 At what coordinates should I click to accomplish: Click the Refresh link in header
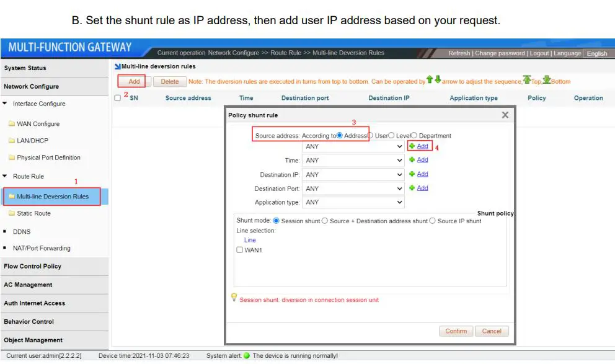click(x=459, y=53)
